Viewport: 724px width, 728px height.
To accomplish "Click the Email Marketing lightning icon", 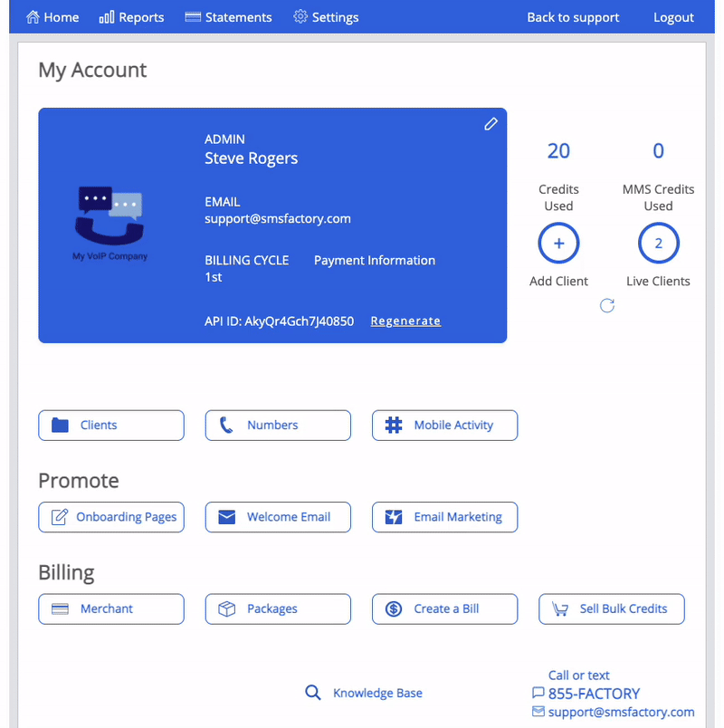I will click(394, 517).
